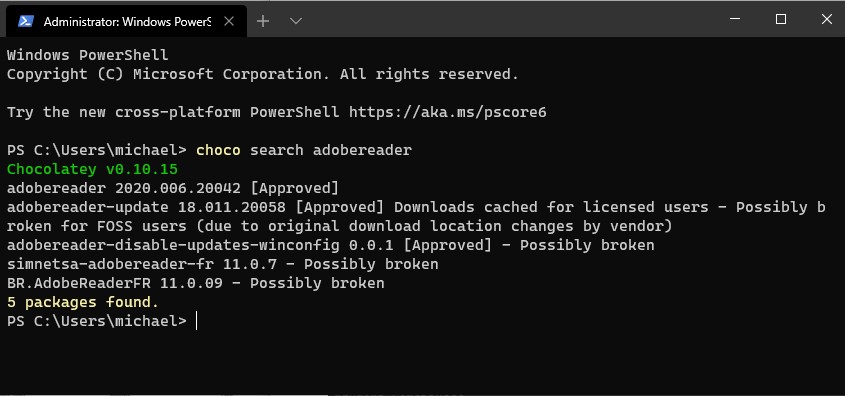The width and height of the screenshot is (845, 396).
Task: Click the adobereader 2020.006.20042 package line
Action: coord(172,188)
